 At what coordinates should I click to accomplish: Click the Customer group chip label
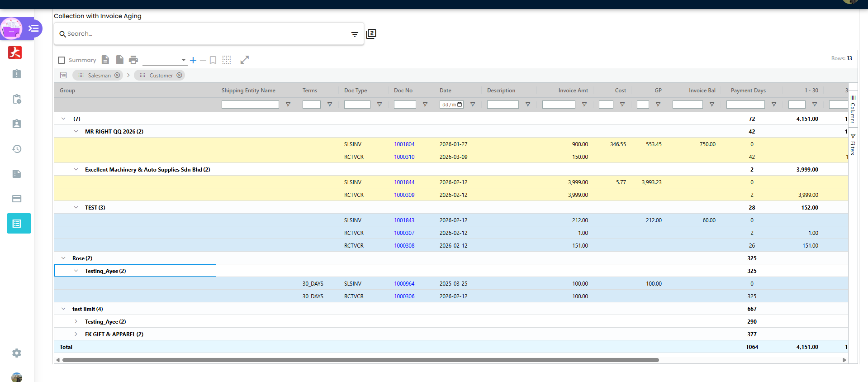coord(161,76)
